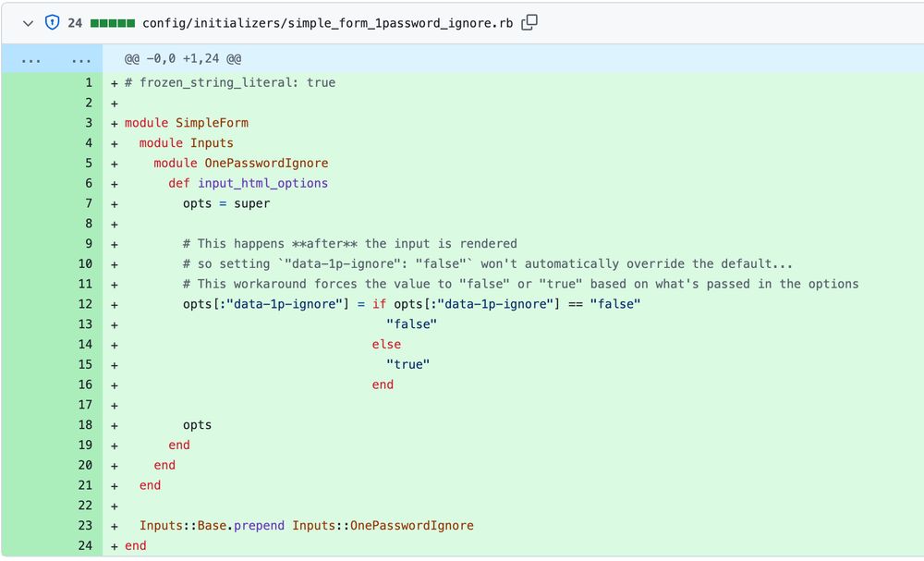Click 'module OnePasswordIgnore' code text
Screen dimensions: 924x561
[x=241, y=164]
